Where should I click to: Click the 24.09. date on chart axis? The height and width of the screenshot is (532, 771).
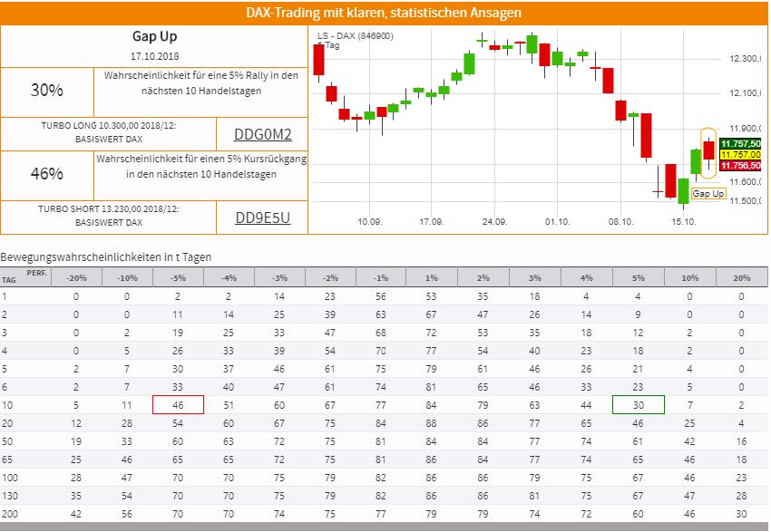pos(494,221)
